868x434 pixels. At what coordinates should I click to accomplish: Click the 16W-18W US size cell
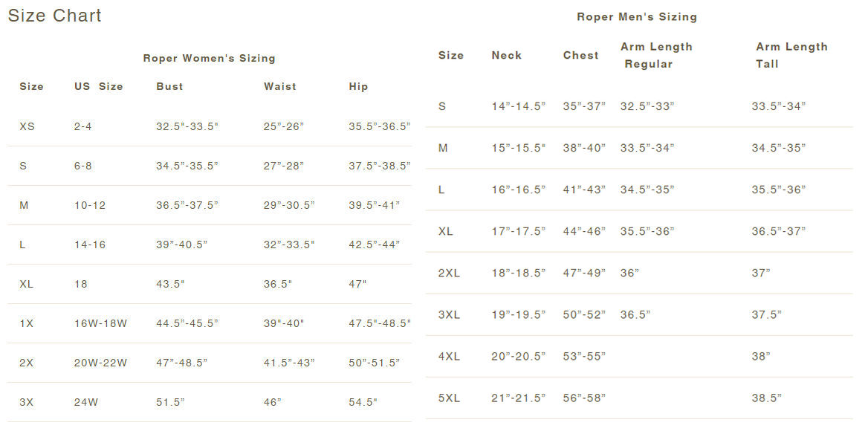tap(100, 323)
